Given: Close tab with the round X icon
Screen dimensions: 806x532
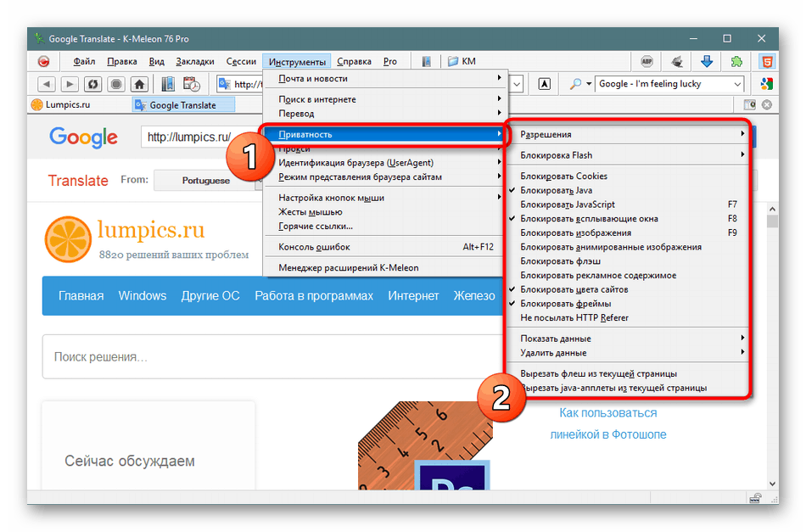Looking at the screenshot, I should click(x=766, y=105).
